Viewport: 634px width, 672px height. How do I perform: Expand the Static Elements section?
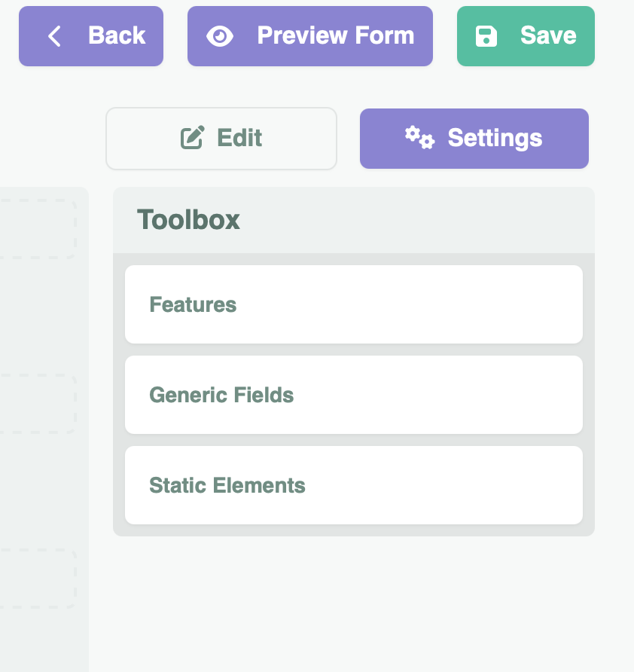(x=353, y=485)
